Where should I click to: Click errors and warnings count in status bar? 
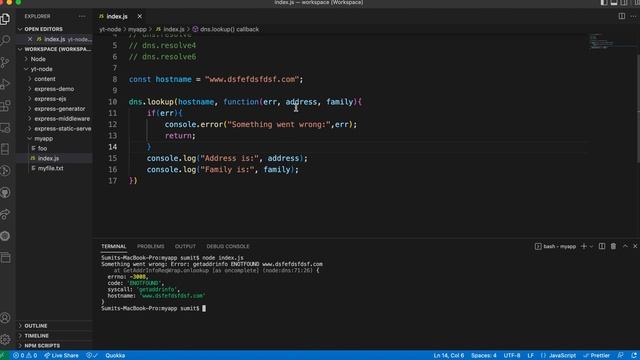(x=25, y=356)
